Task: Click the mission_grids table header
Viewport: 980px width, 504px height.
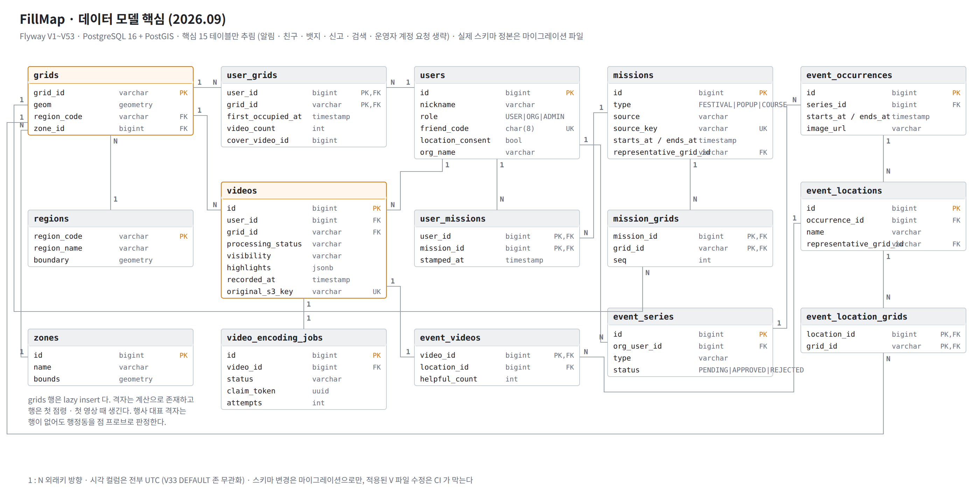Action: pyautogui.click(x=689, y=218)
